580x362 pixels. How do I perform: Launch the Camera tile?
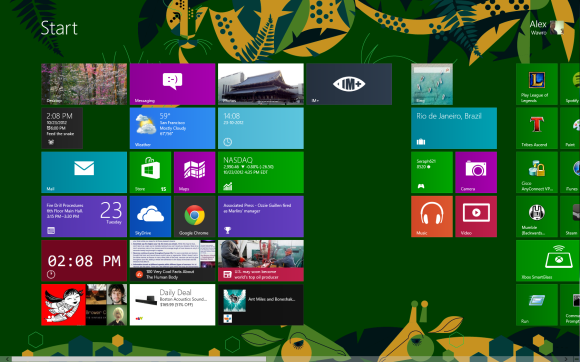click(x=476, y=172)
